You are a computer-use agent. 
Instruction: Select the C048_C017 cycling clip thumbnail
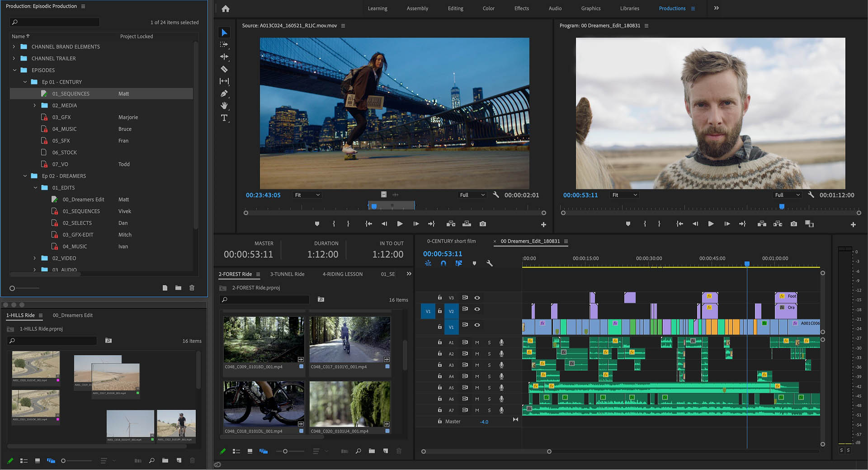click(349, 339)
